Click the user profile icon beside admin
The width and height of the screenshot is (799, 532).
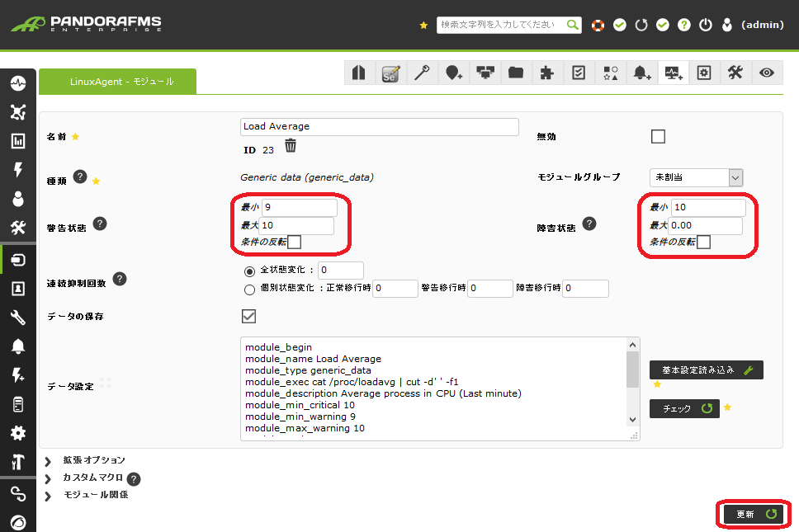(727, 25)
